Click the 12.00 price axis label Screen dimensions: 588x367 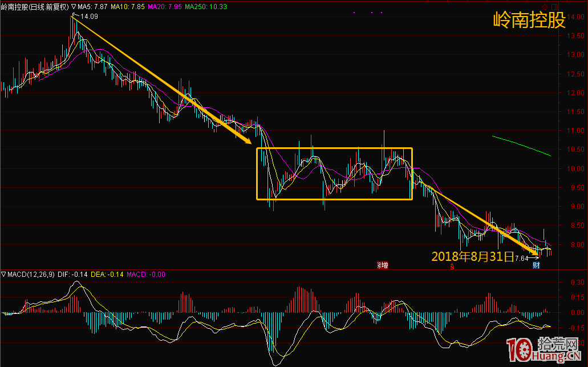point(575,92)
